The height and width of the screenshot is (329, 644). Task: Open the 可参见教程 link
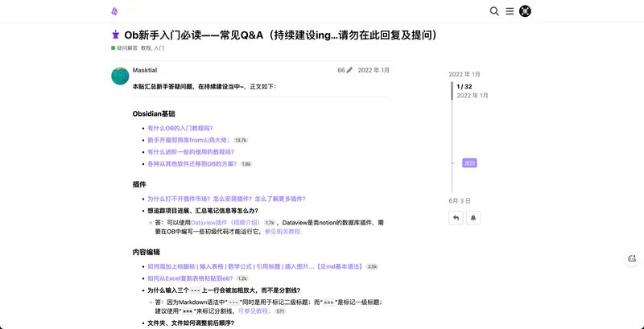click(x=254, y=311)
